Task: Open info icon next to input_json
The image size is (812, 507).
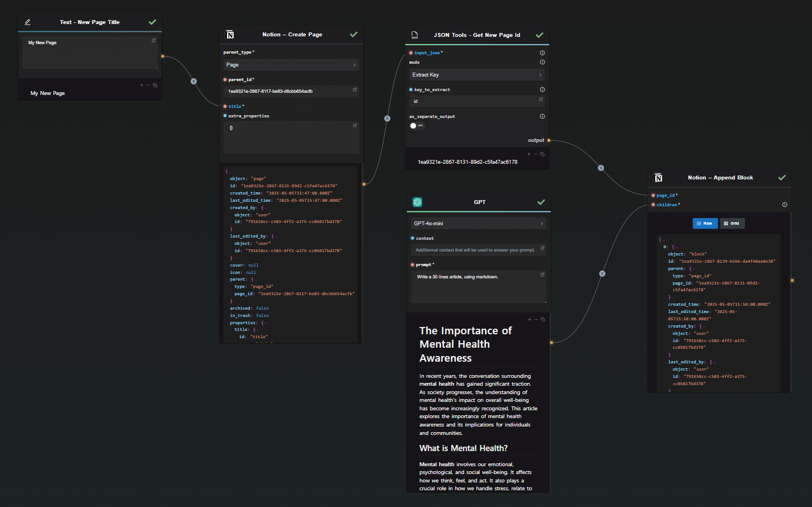Action: pos(542,53)
